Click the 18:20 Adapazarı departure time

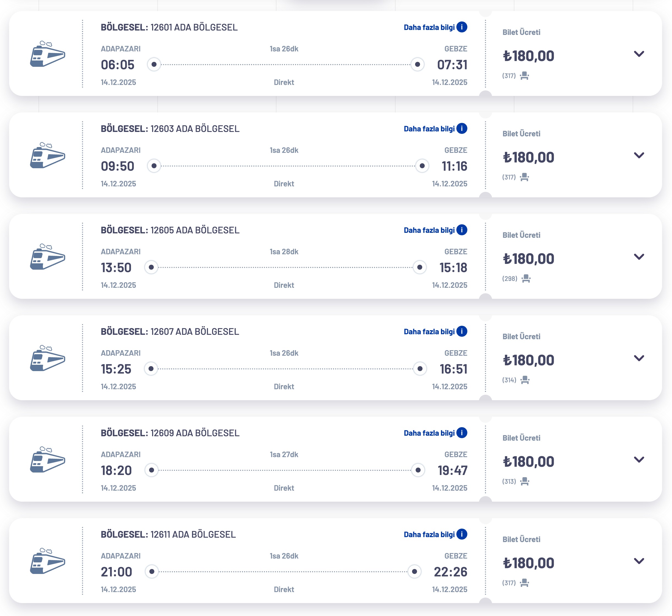pyautogui.click(x=116, y=471)
